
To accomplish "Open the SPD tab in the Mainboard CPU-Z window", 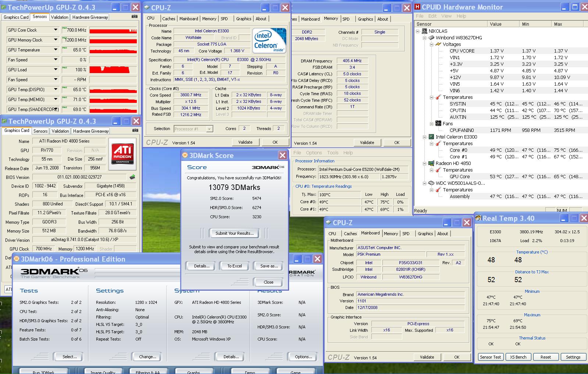I will click(x=406, y=234).
